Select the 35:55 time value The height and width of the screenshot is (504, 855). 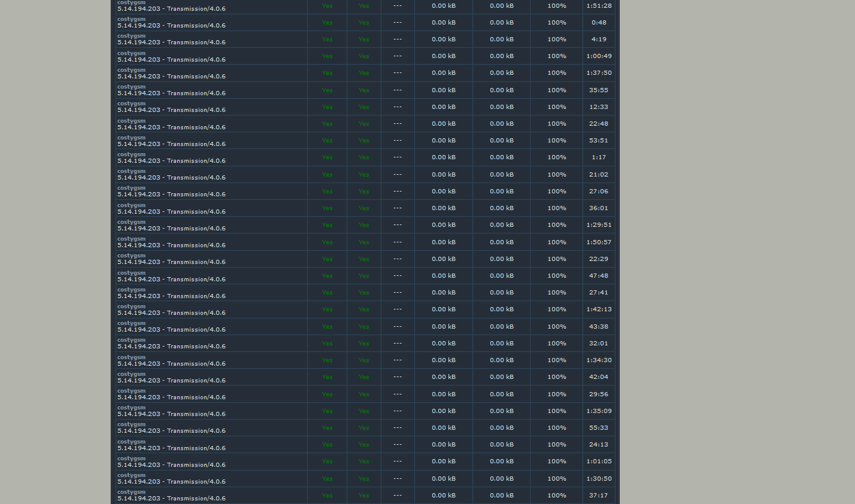point(599,90)
